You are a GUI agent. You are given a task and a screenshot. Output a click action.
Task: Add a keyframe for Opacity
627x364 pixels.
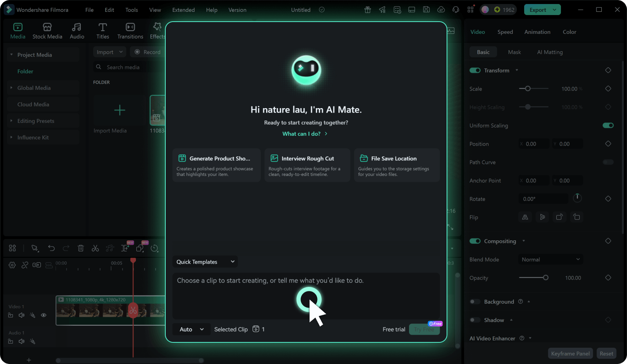coord(608,277)
